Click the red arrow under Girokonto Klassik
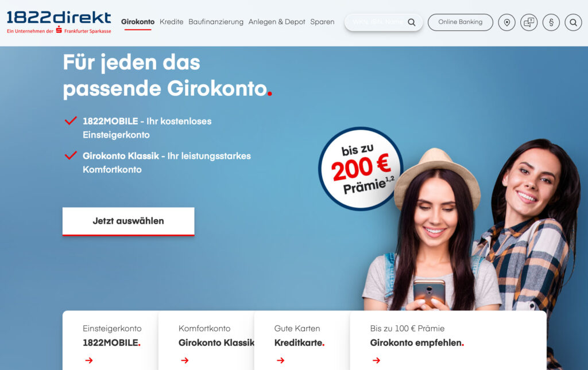 184,360
